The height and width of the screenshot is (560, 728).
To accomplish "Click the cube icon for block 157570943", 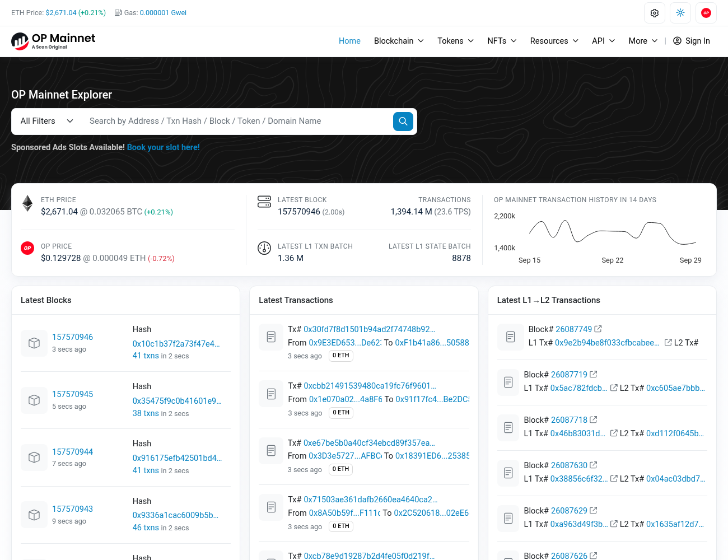I will [34, 515].
